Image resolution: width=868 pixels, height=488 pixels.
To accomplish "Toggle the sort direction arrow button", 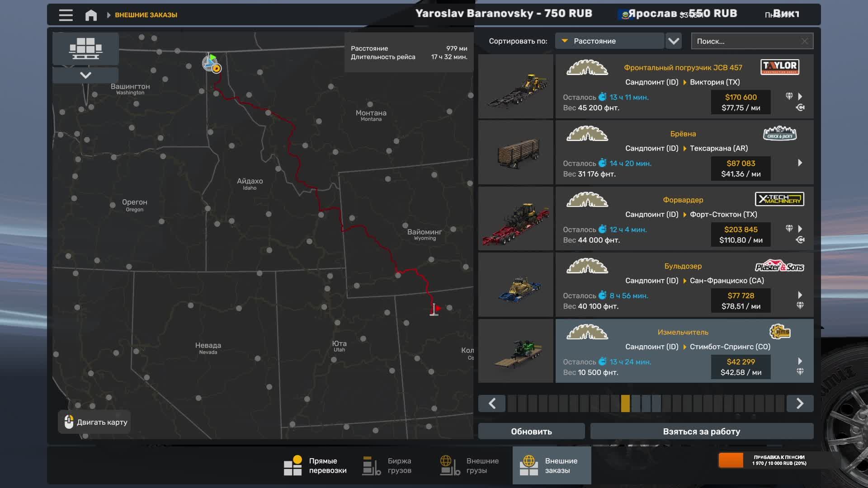I will (x=674, y=41).
